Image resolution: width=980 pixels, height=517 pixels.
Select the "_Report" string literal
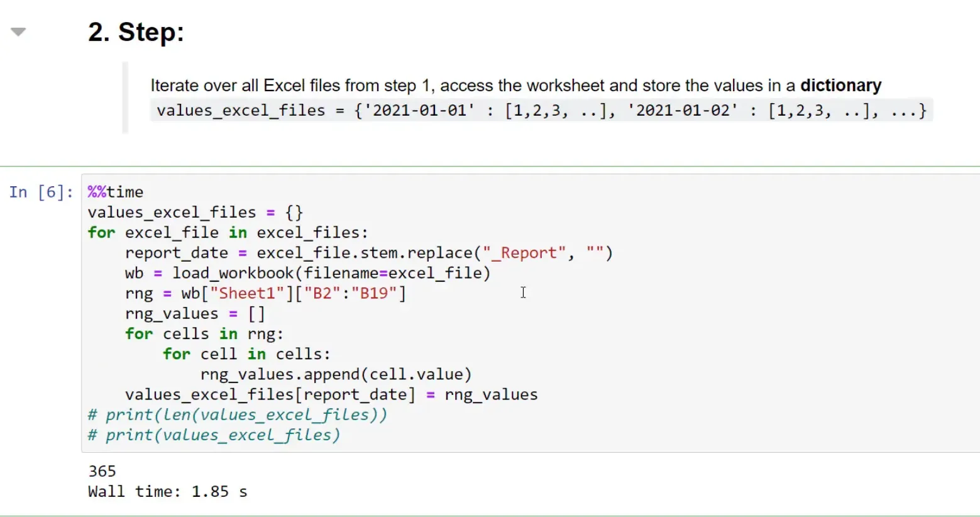click(x=524, y=252)
